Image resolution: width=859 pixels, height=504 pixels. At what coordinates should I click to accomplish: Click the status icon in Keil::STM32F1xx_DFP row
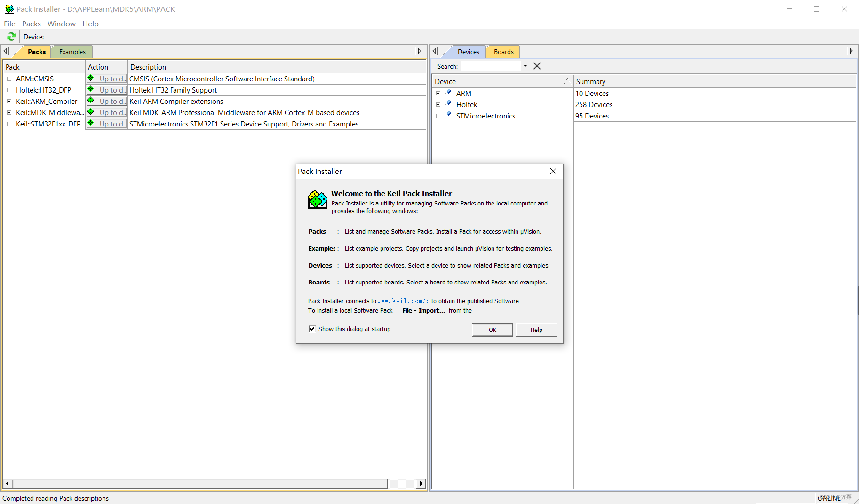click(x=91, y=123)
